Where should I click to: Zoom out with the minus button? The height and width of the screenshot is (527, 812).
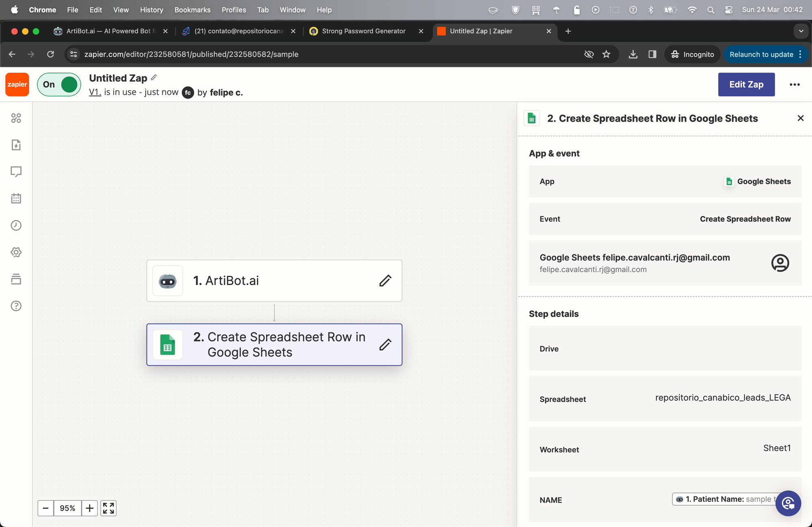point(45,508)
